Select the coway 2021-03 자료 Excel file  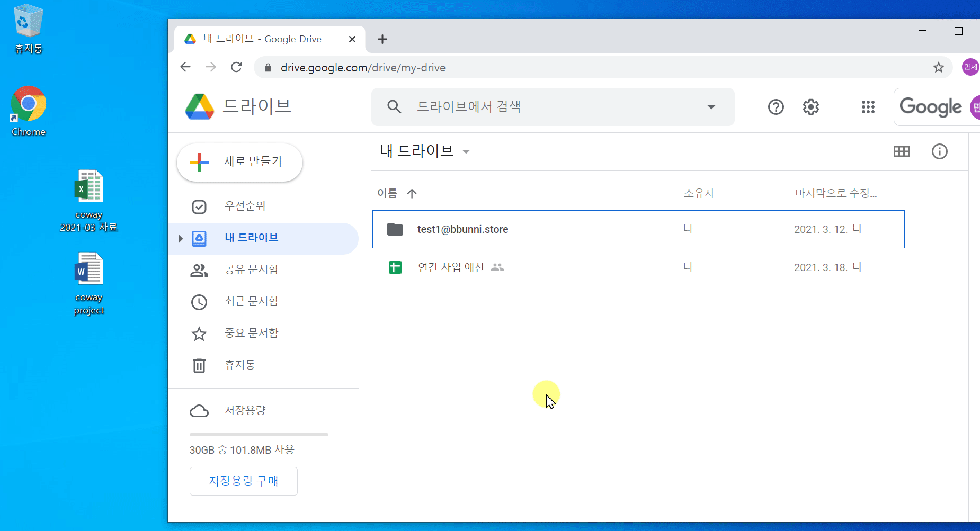[x=88, y=201]
